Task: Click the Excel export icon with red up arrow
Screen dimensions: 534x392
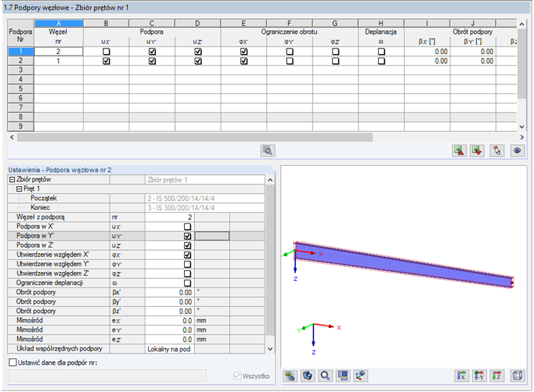Action: click(x=459, y=150)
